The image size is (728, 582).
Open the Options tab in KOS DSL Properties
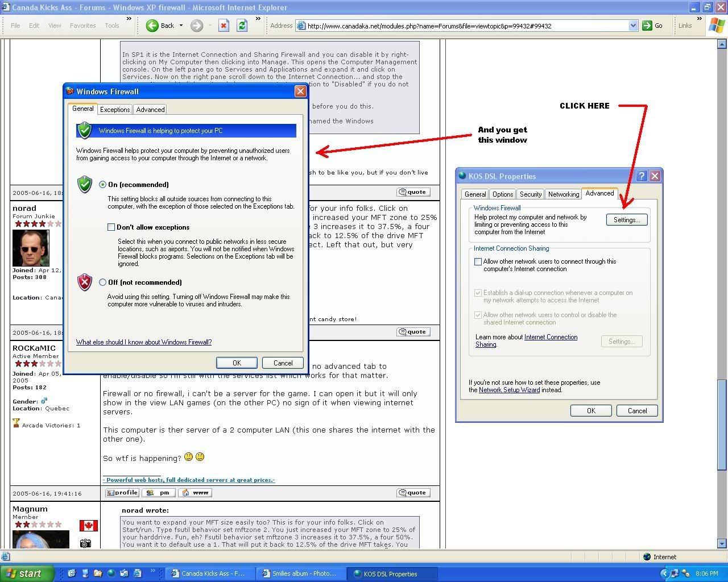pos(503,194)
